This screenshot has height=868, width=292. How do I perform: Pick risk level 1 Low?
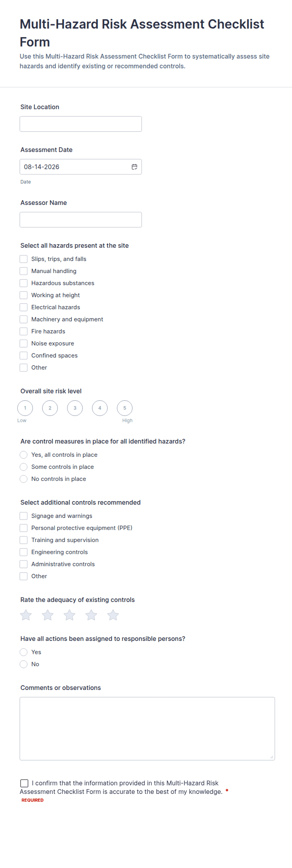click(x=25, y=408)
